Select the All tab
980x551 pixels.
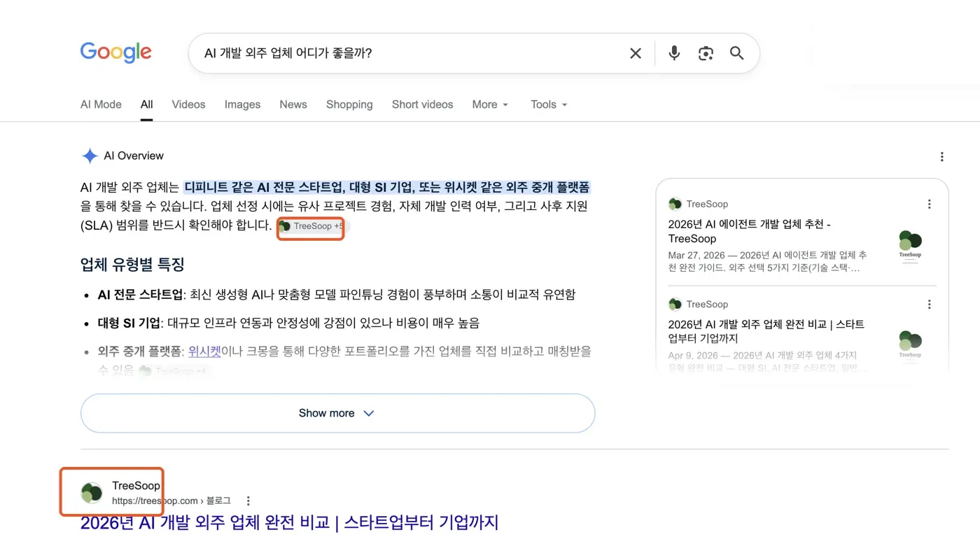[x=146, y=104]
